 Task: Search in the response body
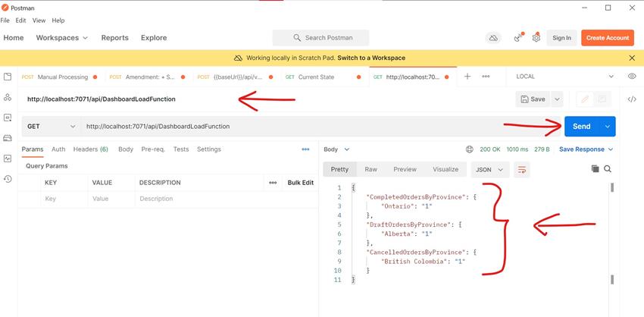(x=608, y=169)
